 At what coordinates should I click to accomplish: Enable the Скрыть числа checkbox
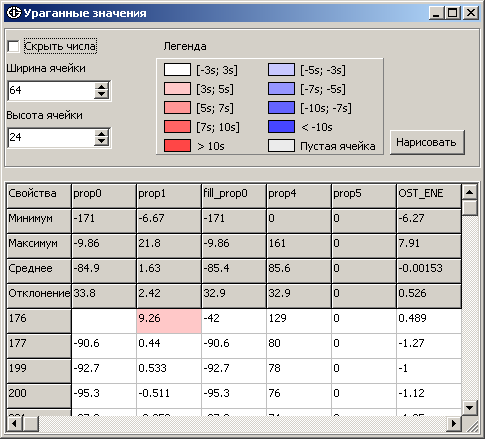pyautogui.click(x=13, y=46)
